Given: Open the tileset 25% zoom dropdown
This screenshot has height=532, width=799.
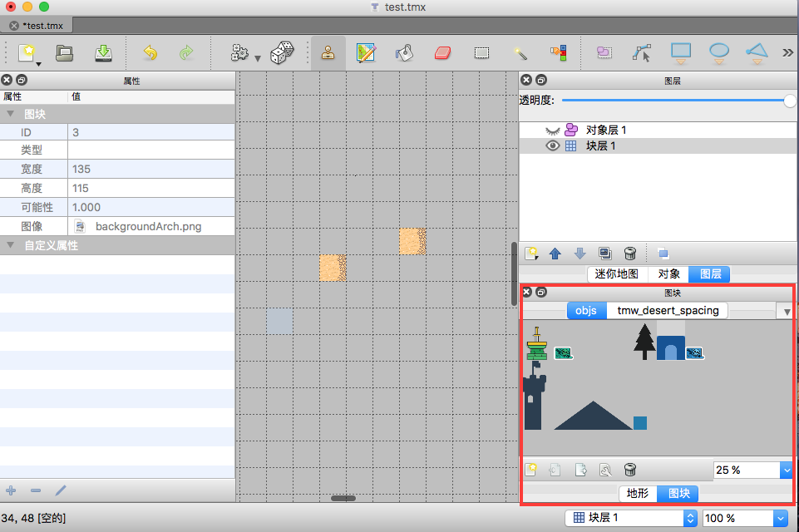Looking at the screenshot, I should (785, 470).
